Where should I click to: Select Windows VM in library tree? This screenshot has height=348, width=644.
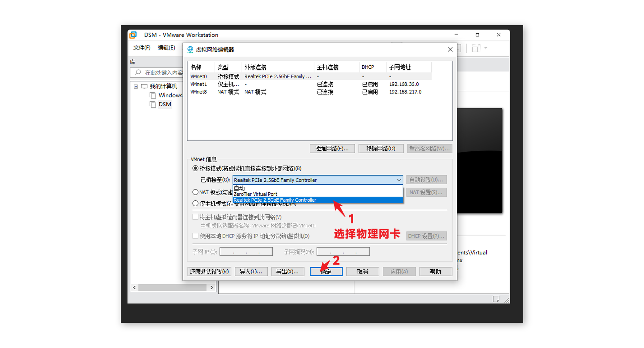[x=170, y=95]
